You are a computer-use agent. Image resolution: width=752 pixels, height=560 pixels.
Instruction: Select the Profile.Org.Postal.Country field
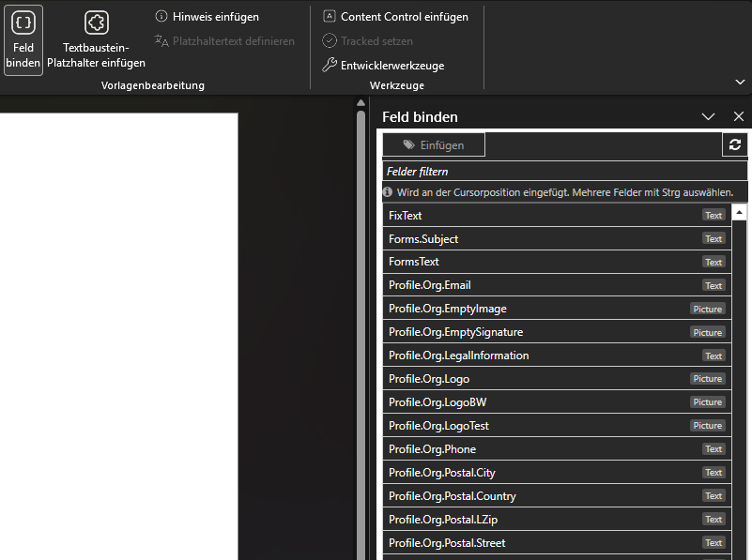tap(557, 496)
